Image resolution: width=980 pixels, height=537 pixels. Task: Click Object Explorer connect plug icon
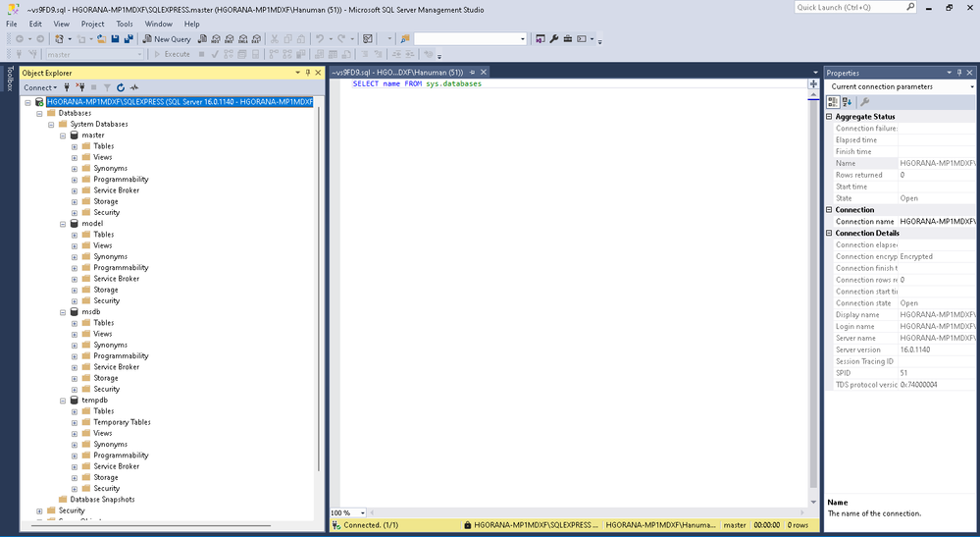coord(67,88)
